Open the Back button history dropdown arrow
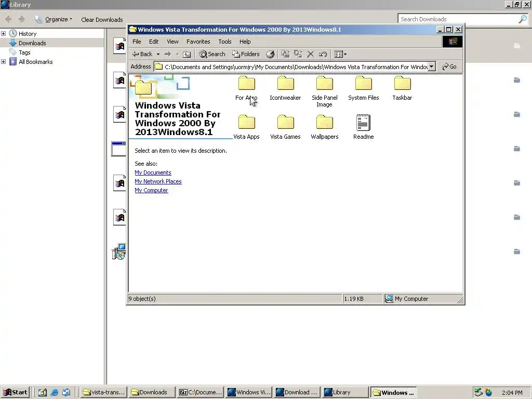The image size is (532, 399). tap(158, 54)
